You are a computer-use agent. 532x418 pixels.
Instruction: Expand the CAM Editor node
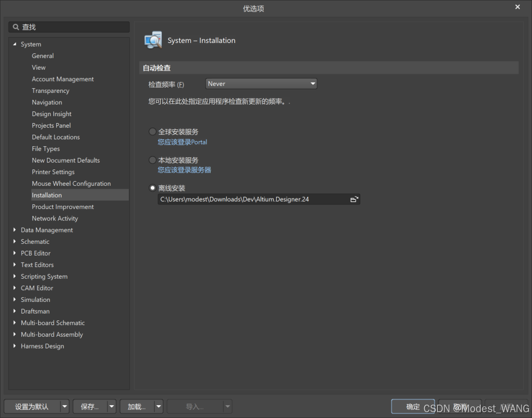pos(15,288)
